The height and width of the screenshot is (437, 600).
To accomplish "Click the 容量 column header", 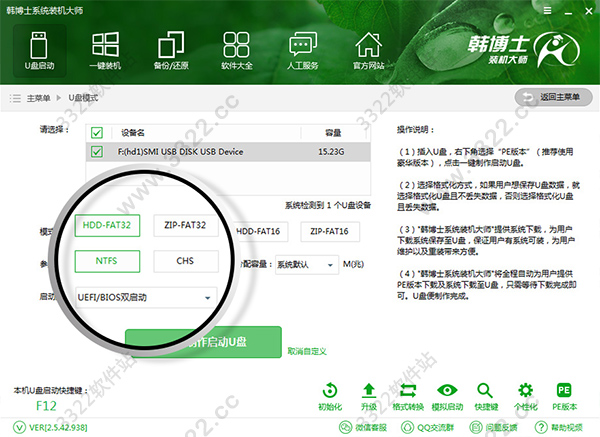I will [333, 133].
